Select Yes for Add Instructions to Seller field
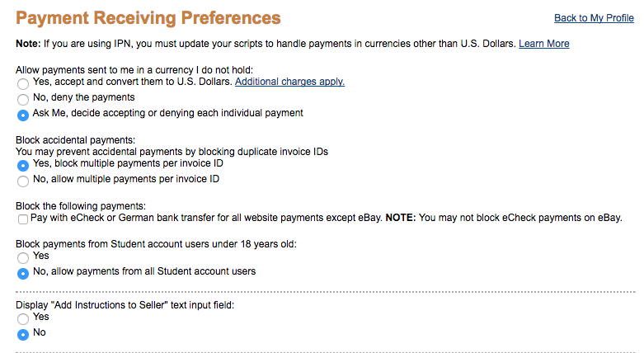This screenshot has width=644, height=353. tap(23, 319)
